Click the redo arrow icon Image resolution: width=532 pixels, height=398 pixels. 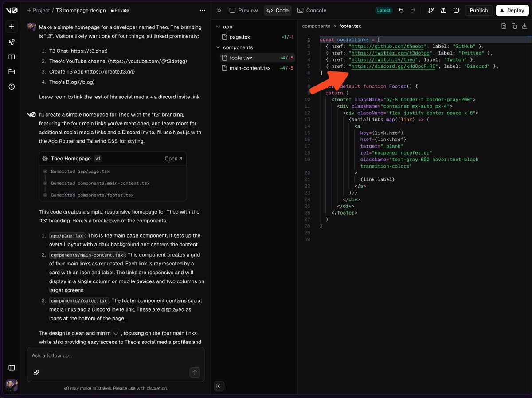(413, 10)
